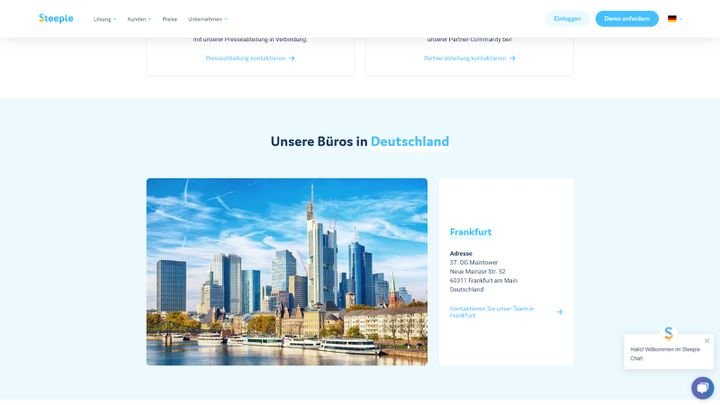
Task: Click the Einloggen button
Action: point(567,19)
